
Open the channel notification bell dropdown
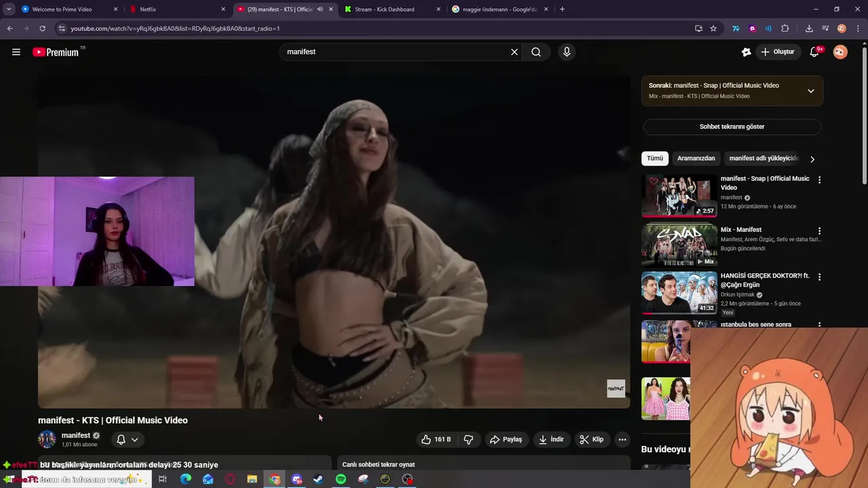127,439
